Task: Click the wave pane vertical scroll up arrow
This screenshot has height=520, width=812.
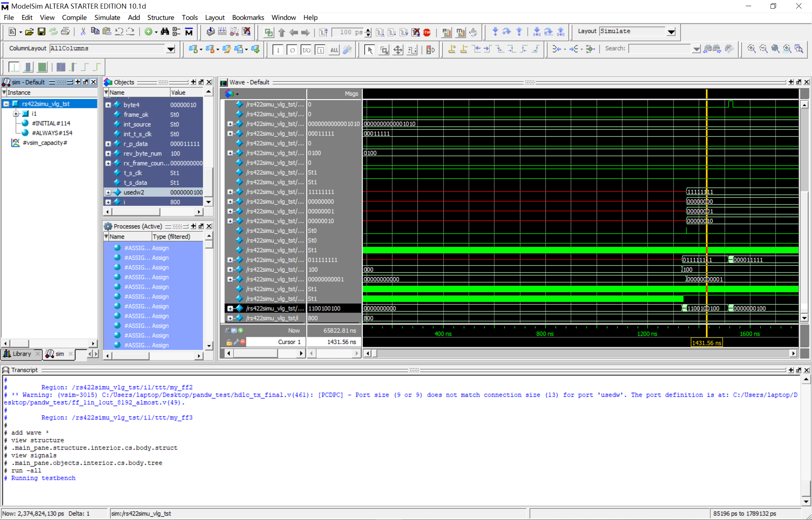Action: coord(804,105)
